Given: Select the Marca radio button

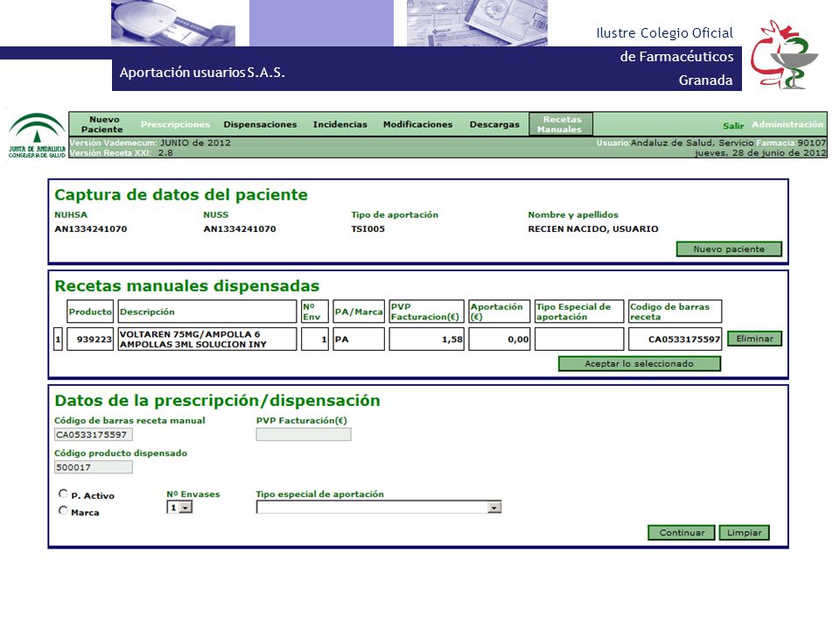Looking at the screenshot, I should click(x=63, y=510).
